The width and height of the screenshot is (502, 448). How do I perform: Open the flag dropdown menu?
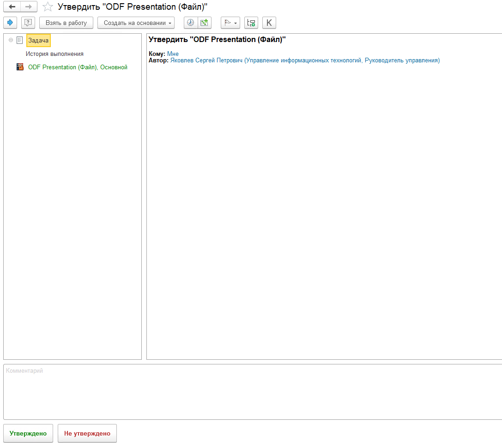230,23
